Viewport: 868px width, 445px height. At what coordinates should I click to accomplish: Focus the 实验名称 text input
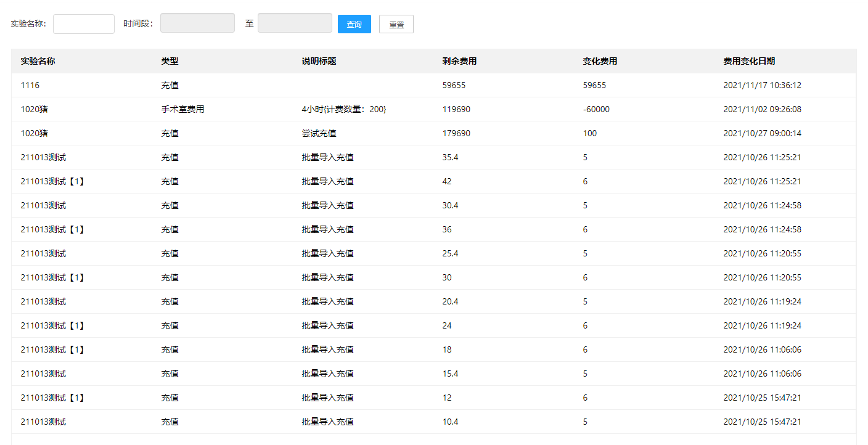pyautogui.click(x=84, y=24)
